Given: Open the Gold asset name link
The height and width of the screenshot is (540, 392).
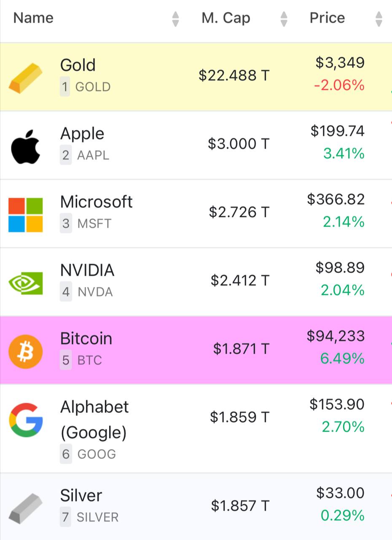Looking at the screenshot, I should coord(78,65).
